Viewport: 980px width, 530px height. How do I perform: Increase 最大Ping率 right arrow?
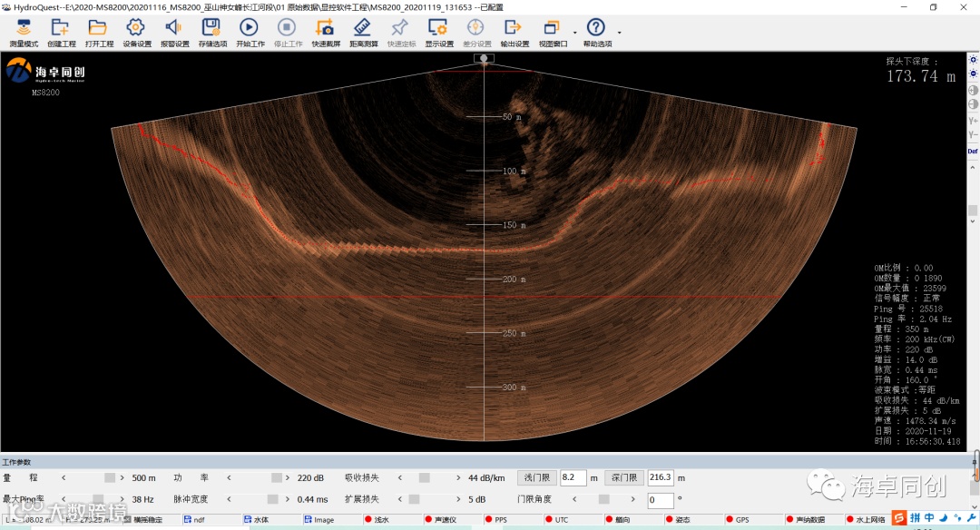coord(122,499)
